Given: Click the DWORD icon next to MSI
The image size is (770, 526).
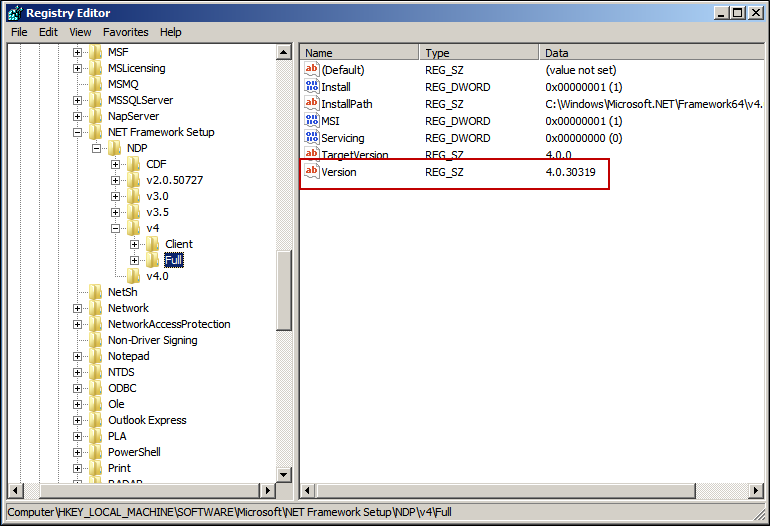Looking at the screenshot, I should pos(312,120).
